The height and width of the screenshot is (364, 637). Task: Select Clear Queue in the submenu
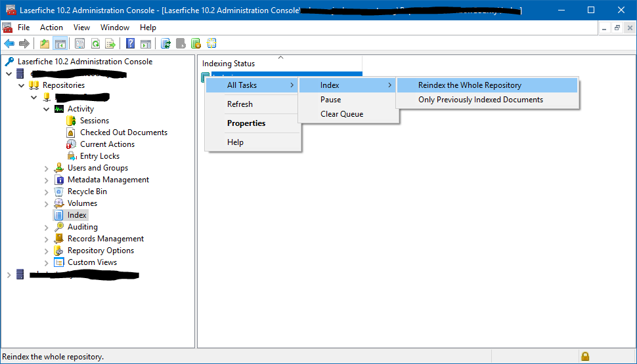point(347,114)
